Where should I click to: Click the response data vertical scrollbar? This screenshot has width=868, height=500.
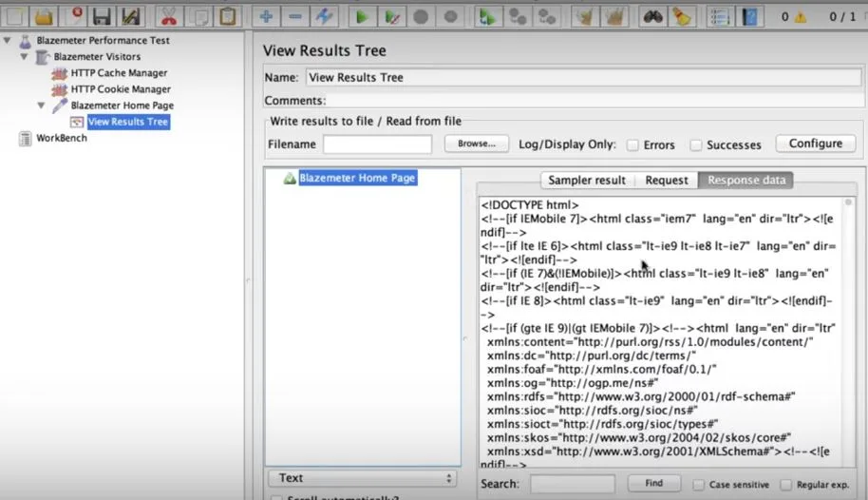849,332
